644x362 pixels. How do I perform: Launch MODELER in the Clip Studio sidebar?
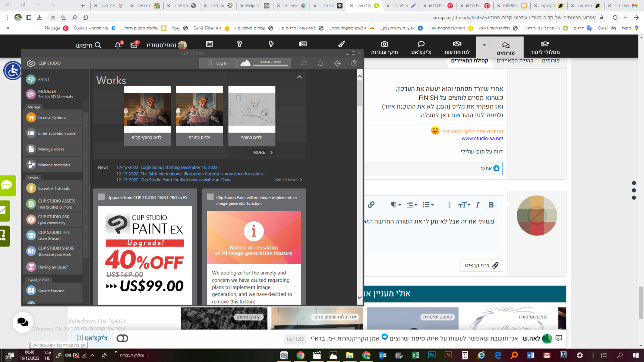point(55,94)
